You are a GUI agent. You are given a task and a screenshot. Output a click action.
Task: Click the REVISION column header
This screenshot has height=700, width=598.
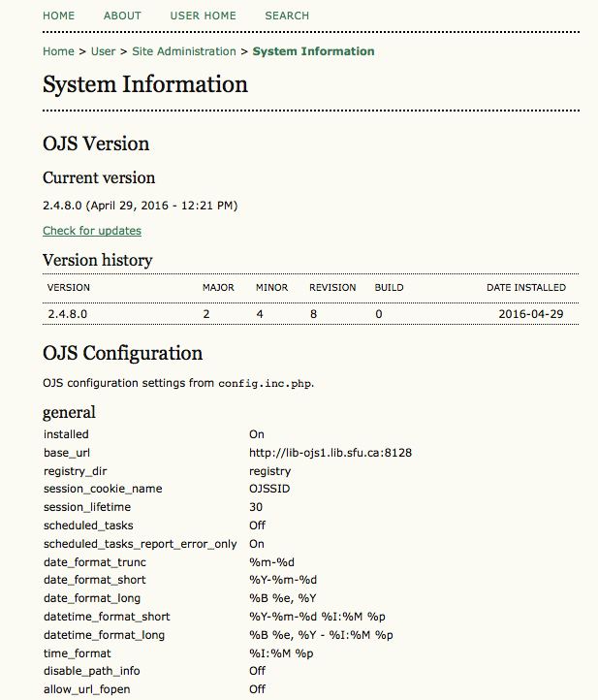coord(332,288)
